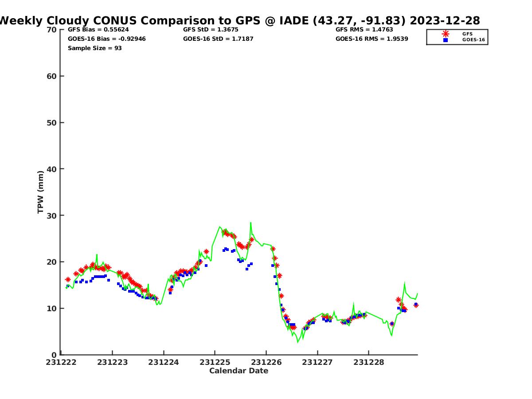Click the GOES-16 RMS = 1.9539 statistic
532x399 pixels.
click(x=372, y=39)
